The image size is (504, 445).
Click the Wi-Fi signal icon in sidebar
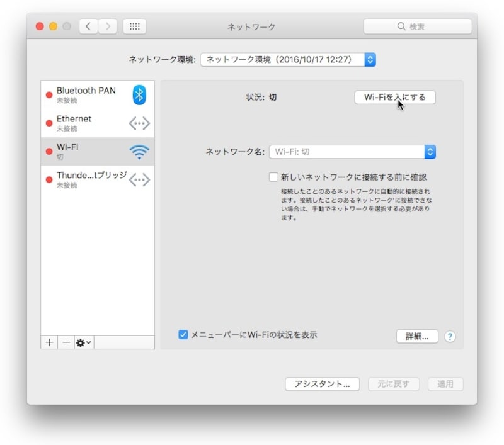point(138,151)
